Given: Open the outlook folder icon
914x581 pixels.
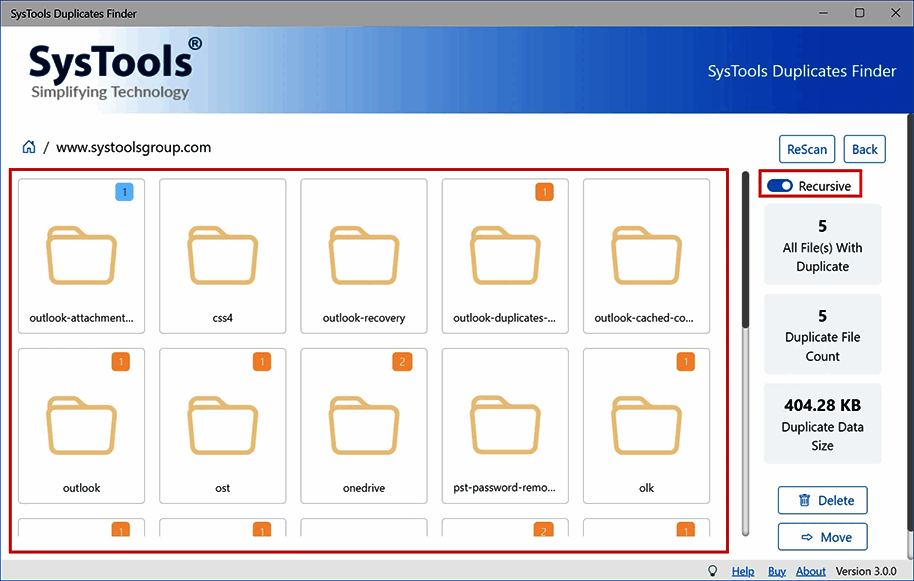Looking at the screenshot, I should 81,425.
